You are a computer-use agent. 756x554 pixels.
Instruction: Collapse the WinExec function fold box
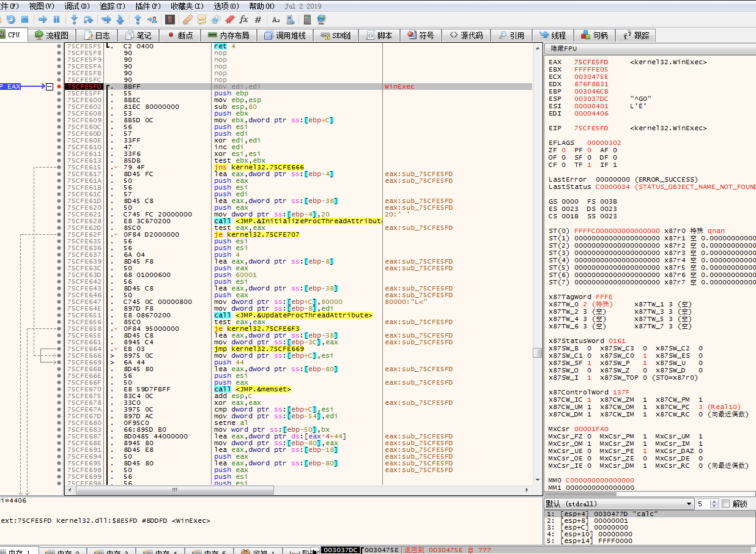pos(50,87)
